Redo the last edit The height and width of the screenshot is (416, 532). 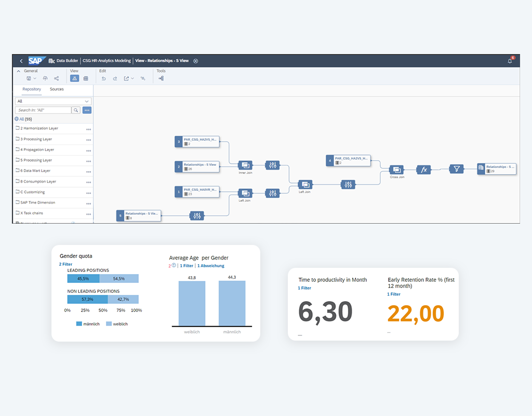[115, 79]
